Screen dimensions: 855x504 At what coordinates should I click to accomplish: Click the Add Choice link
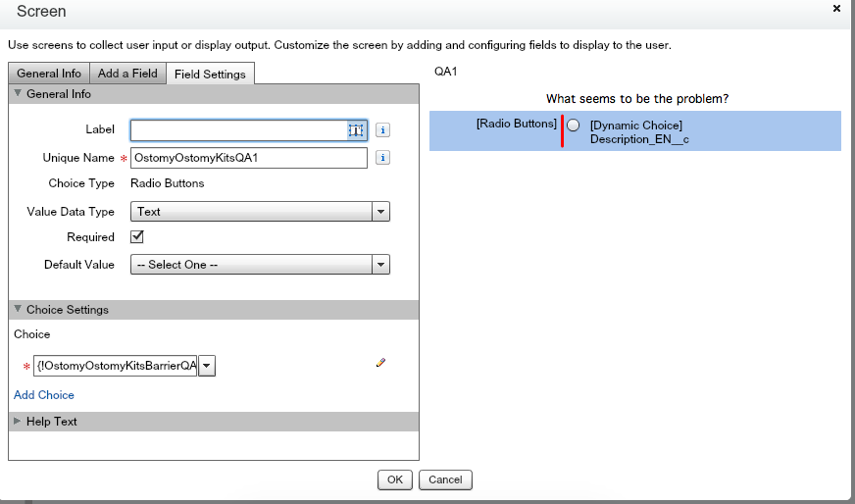pos(43,395)
